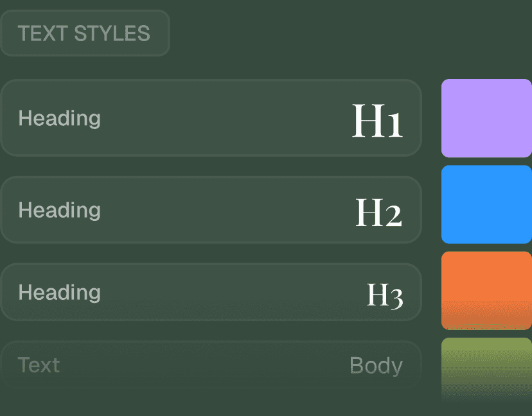Choose the blue color swatch
The height and width of the screenshot is (416, 532).
[486, 204]
